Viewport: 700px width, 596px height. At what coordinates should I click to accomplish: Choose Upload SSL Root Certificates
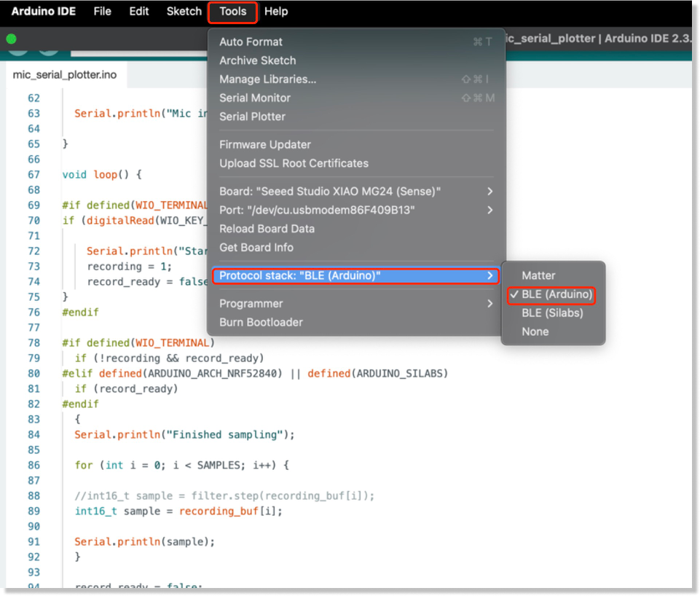pyautogui.click(x=355, y=164)
